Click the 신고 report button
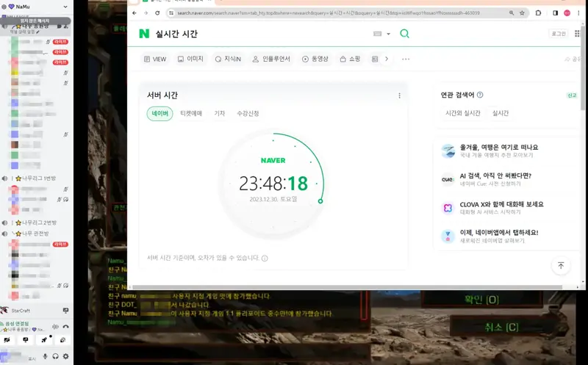The width and height of the screenshot is (588, 365). tap(572, 95)
